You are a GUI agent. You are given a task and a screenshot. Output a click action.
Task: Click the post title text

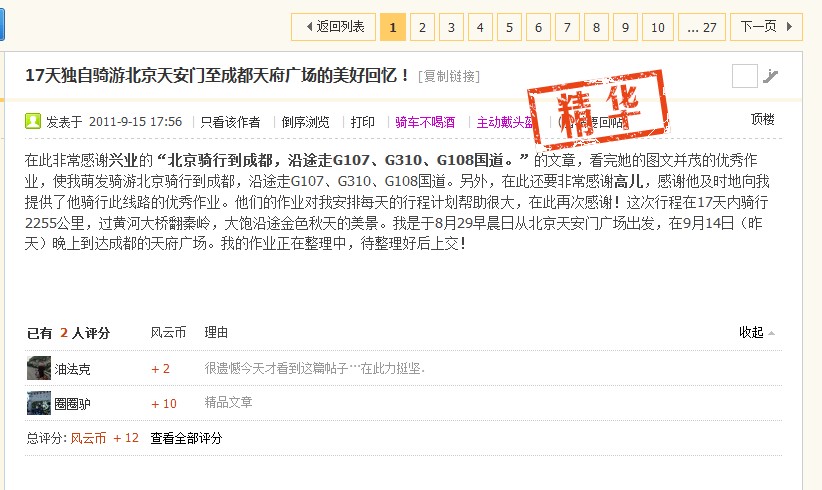click(x=217, y=75)
